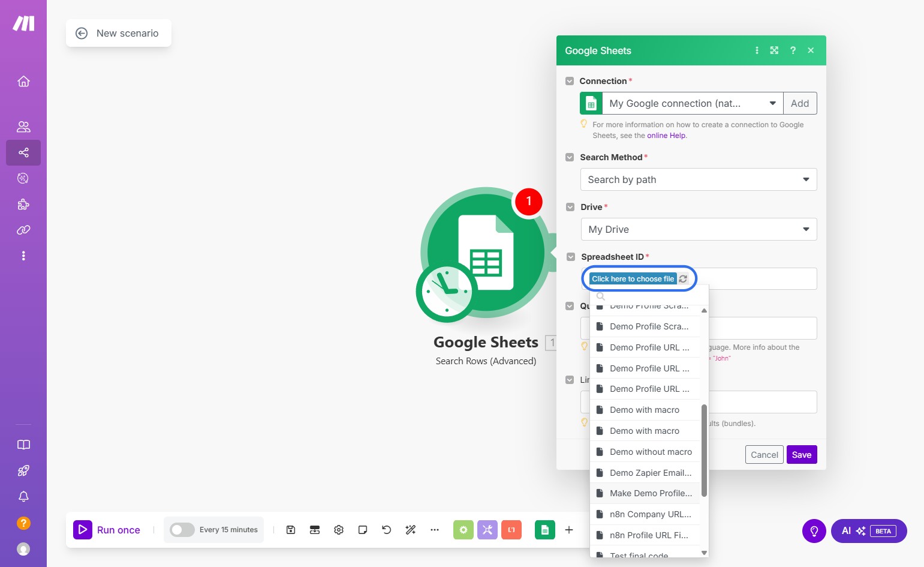Open the Notifications bell icon
This screenshot has width=924, height=567.
click(x=23, y=497)
